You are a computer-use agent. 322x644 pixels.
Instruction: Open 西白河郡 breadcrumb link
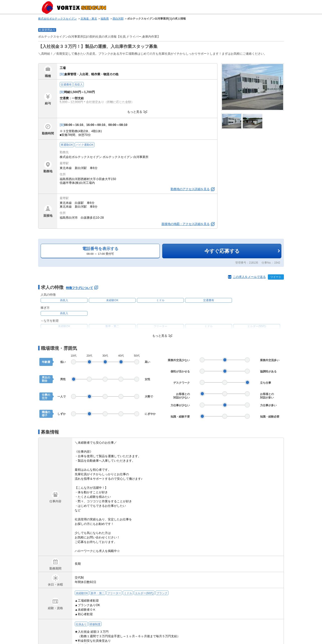pos(118,19)
